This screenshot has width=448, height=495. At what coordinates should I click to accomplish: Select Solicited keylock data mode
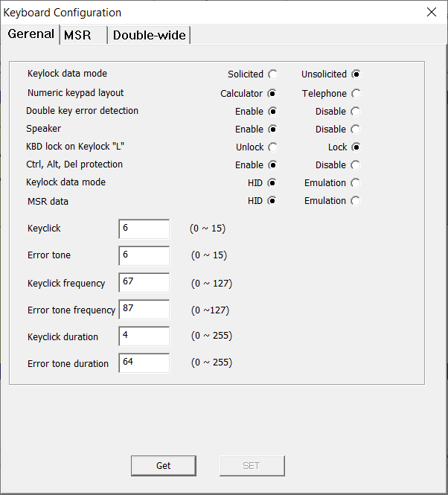click(273, 74)
